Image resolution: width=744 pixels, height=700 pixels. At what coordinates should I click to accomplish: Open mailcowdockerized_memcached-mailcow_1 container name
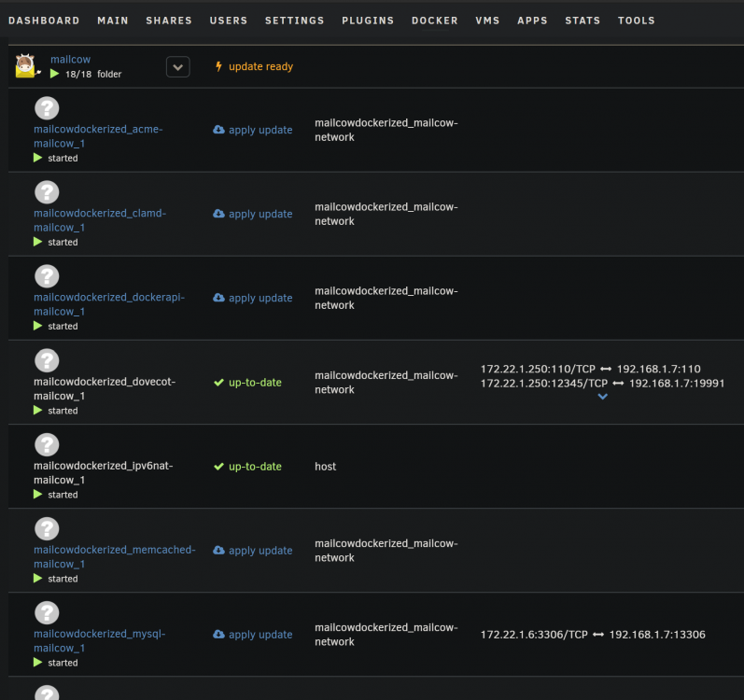pyautogui.click(x=114, y=557)
